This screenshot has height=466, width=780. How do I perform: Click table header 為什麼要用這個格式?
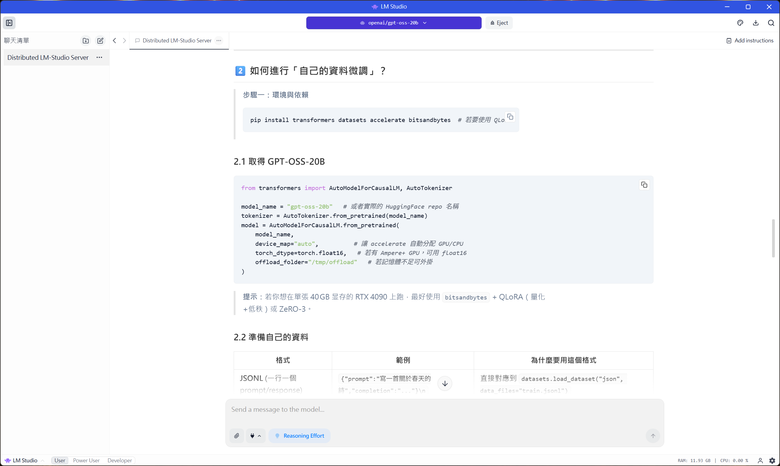563,360
